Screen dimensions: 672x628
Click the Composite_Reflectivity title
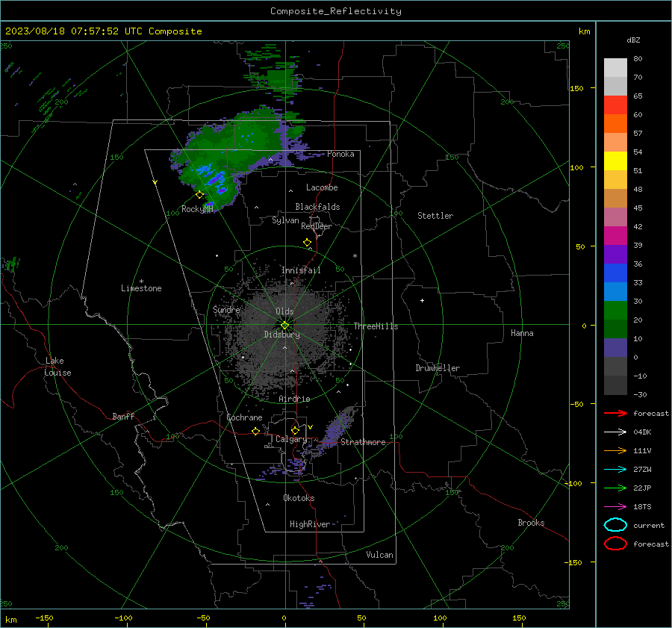[x=336, y=11]
